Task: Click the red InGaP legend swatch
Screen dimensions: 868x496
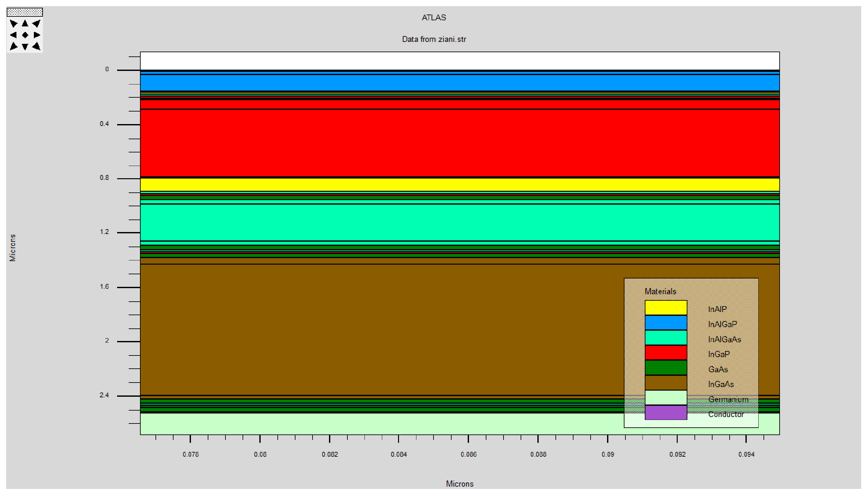Action: tap(665, 353)
